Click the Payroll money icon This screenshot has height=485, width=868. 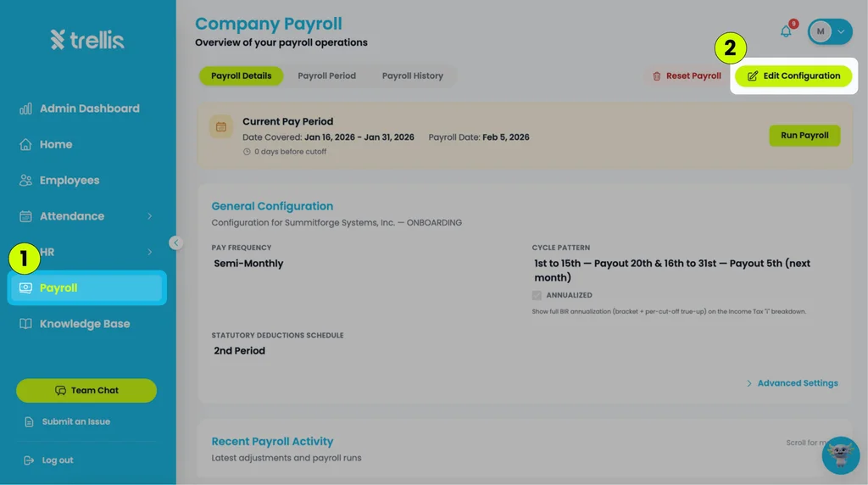25,288
